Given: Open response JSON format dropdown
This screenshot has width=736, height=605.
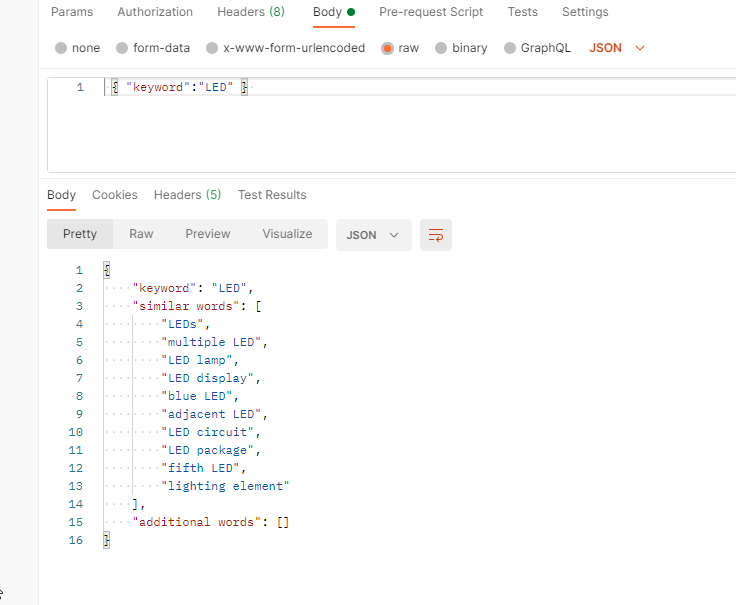Looking at the screenshot, I should [x=374, y=235].
